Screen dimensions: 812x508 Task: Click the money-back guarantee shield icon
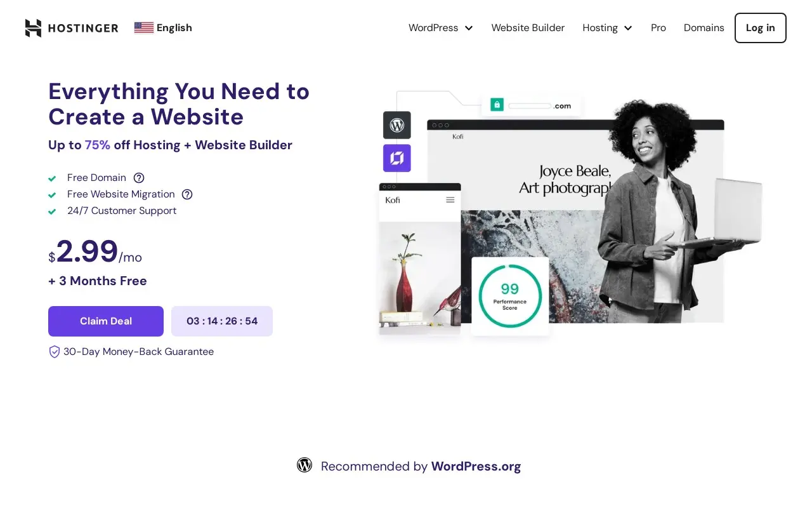(x=55, y=352)
